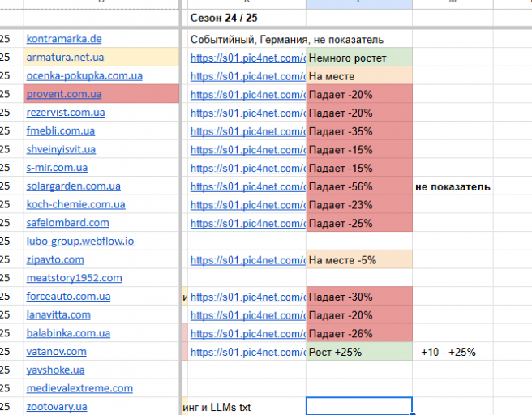Select the 'Падает -26%' cell

pyautogui.click(x=359, y=332)
